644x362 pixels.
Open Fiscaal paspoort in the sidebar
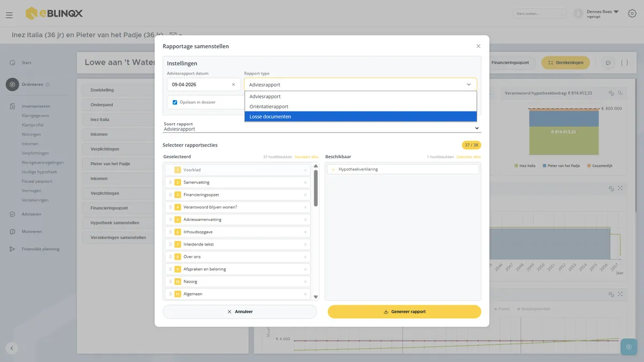(37, 181)
